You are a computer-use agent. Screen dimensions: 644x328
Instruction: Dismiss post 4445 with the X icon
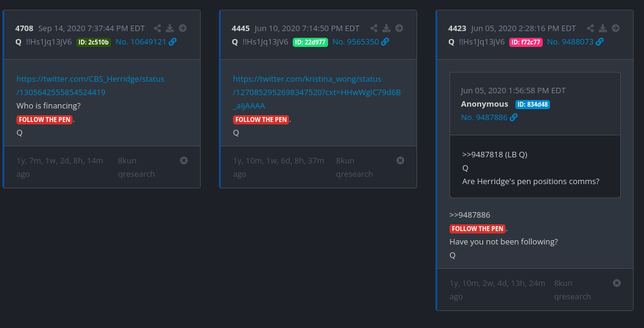point(401,160)
